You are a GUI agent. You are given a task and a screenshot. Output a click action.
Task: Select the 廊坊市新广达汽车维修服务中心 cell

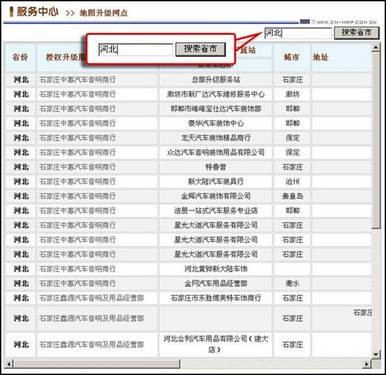point(216,94)
